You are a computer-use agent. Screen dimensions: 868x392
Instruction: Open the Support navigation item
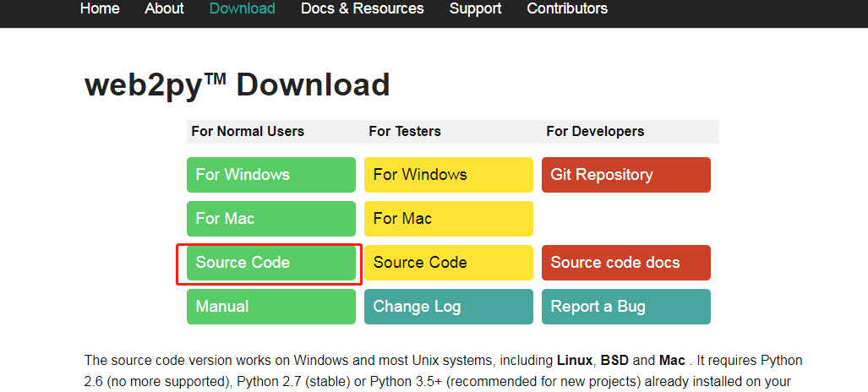point(476,8)
